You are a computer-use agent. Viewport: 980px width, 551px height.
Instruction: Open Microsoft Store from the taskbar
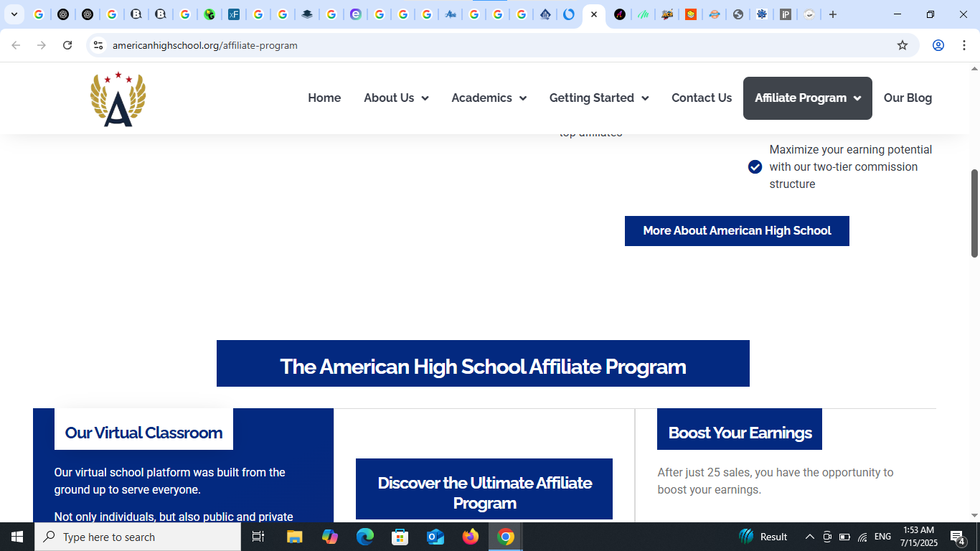point(400,537)
